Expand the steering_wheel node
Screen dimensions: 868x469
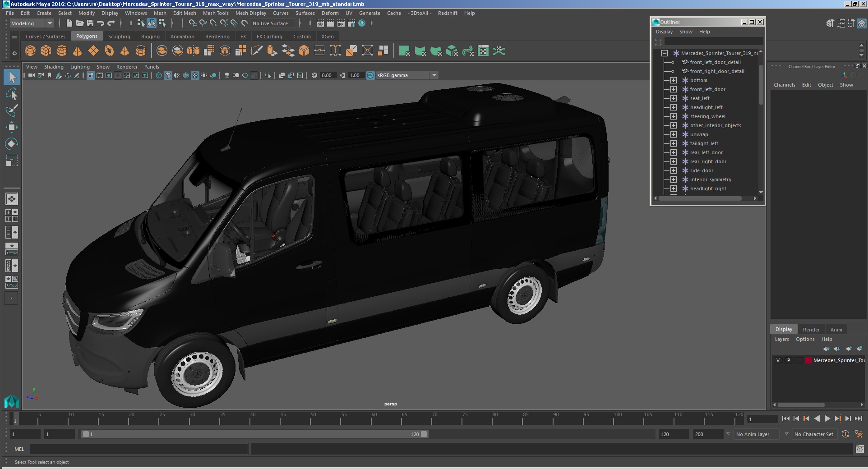[674, 116]
